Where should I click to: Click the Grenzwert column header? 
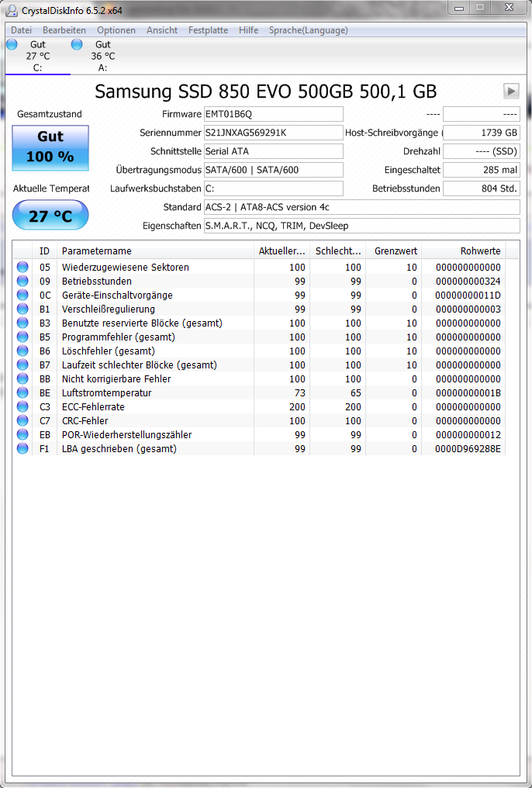point(393,251)
